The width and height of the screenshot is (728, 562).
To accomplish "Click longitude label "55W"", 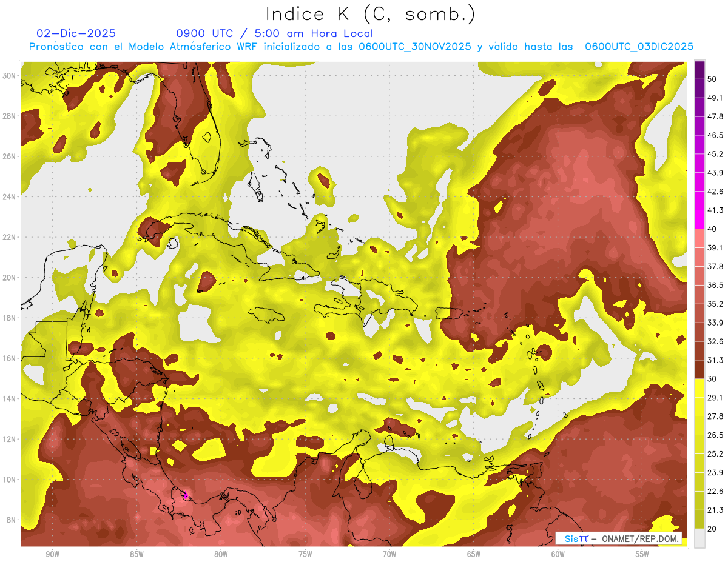I will [642, 554].
